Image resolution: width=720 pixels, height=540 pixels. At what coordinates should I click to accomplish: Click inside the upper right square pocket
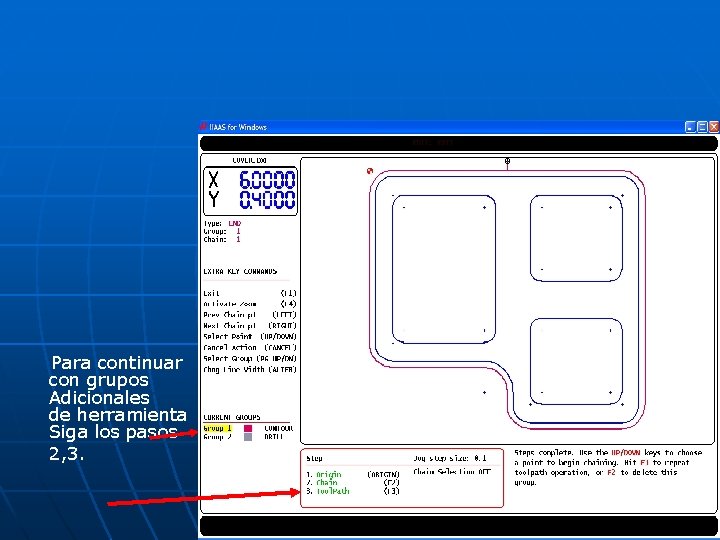coord(576,238)
